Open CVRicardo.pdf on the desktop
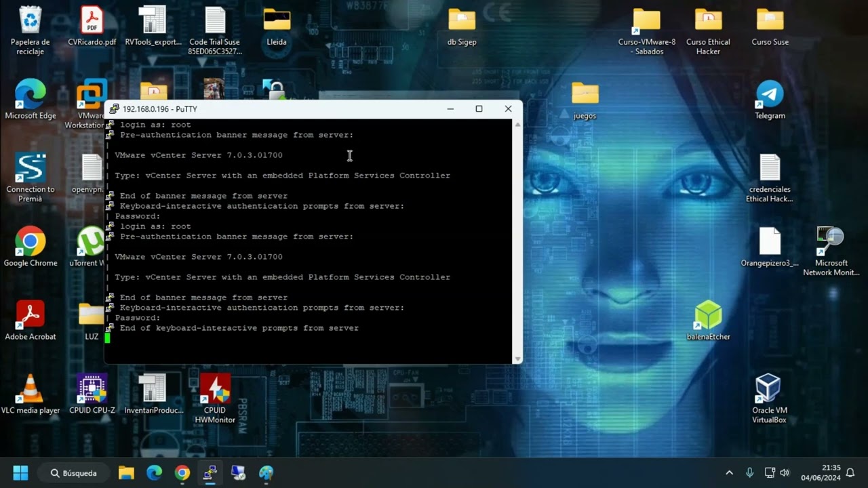 pyautogui.click(x=92, y=27)
